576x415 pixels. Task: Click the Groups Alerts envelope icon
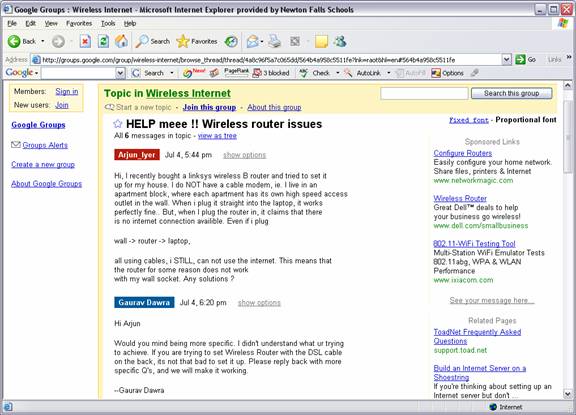pyautogui.click(x=15, y=145)
